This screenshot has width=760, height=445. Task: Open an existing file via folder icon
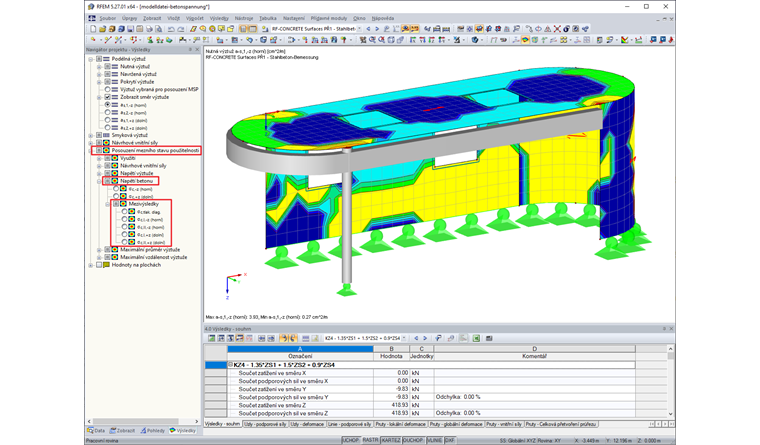[x=102, y=29]
